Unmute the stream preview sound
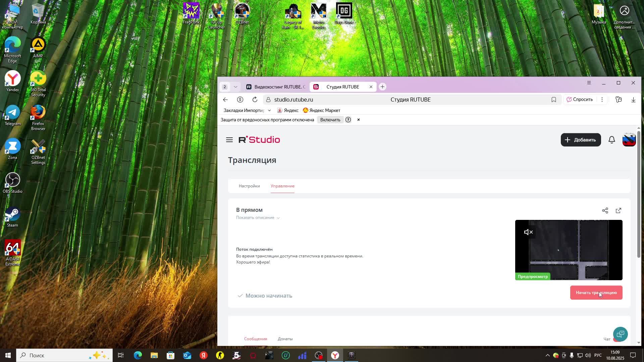 tap(528, 232)
